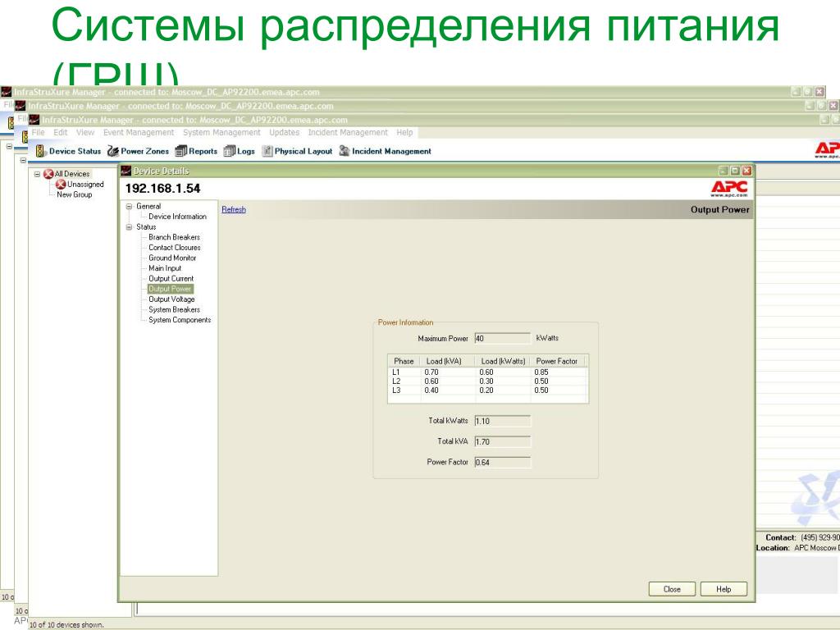Viewport: 840px width, 630px height.
Task: Open Event Management menu
Action: point(139,132)
